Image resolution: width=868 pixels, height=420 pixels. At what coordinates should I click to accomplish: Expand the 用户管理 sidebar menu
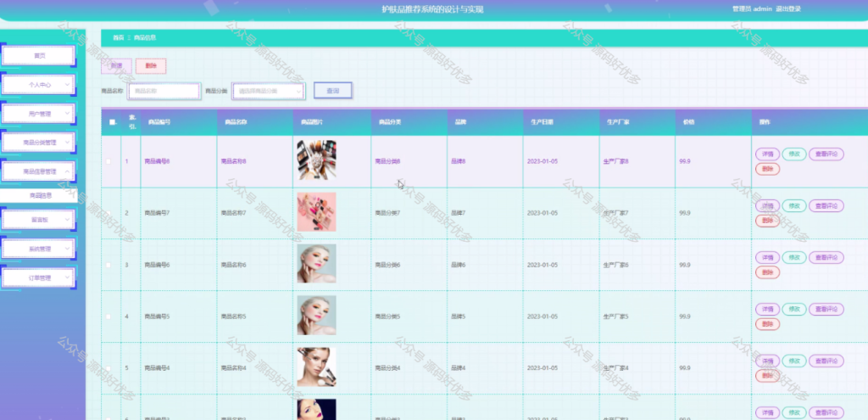38,114
